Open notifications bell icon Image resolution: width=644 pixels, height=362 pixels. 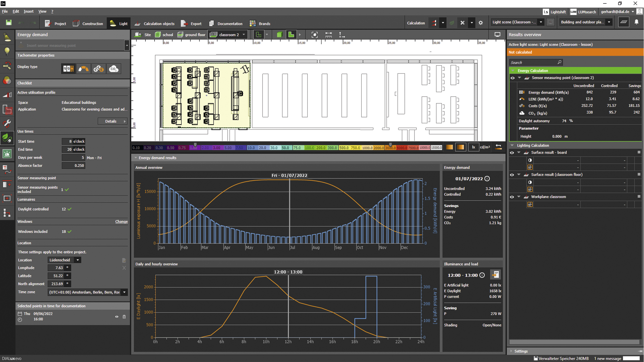tap(636, 22)
